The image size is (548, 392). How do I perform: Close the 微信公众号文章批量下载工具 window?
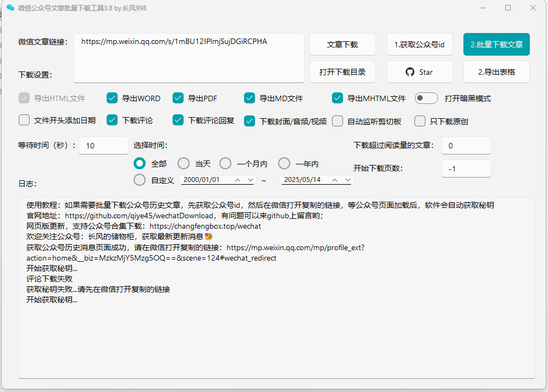click(533, 8)
